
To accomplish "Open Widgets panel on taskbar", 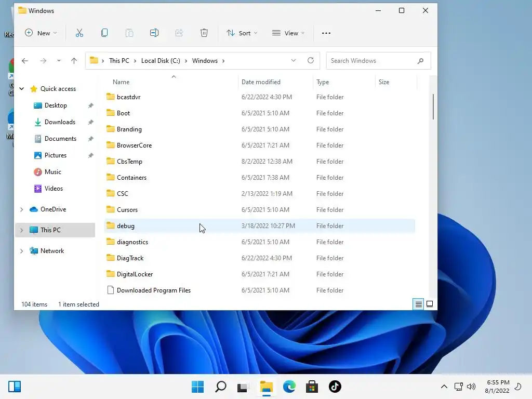I will click(x=15, y=387).
